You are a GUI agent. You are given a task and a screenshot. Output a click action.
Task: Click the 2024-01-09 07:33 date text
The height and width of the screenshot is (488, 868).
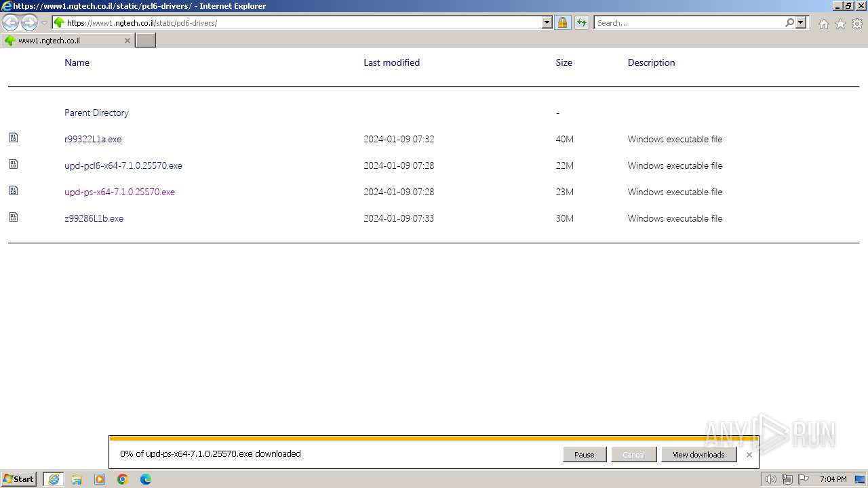click(399, 218)
